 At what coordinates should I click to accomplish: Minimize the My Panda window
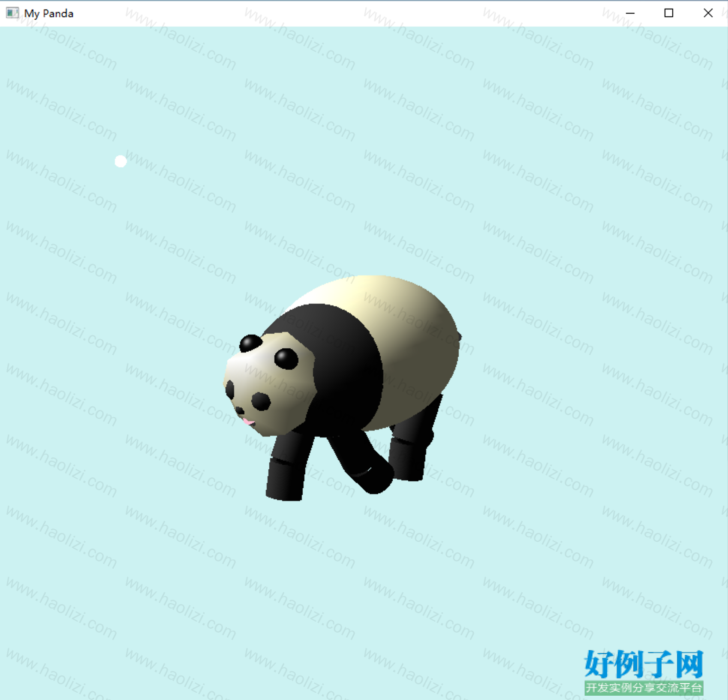pos(630,13)
